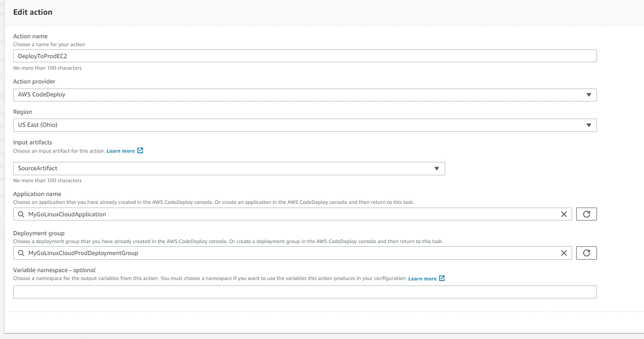Viewport: 644px width, 339px height.
Task: Click the Deployment group search magnifier icon
Action: (21, 253)
